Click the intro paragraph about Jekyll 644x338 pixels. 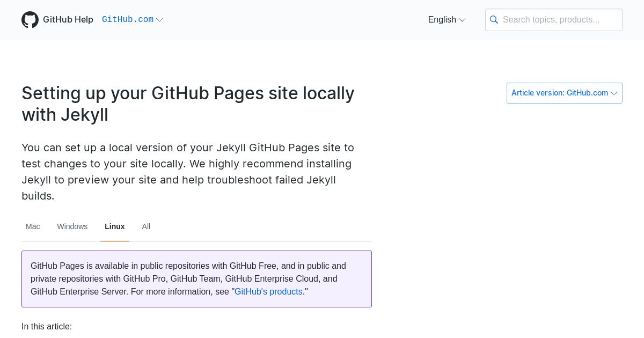188,172
